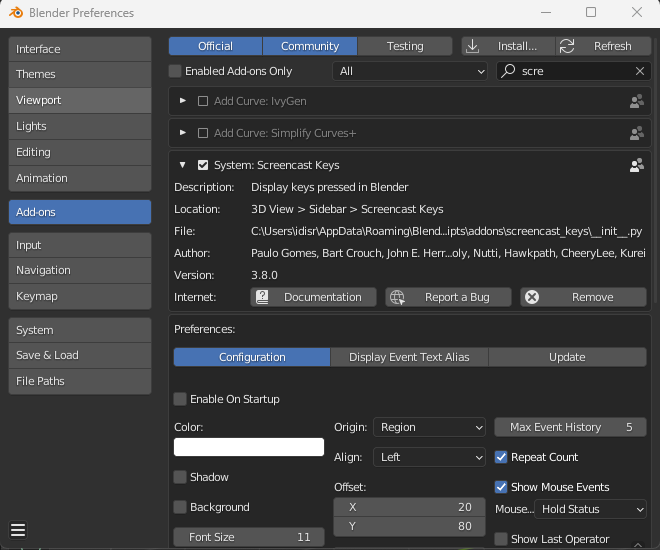Check Enable On Startup
This screenshot has height=550, width=660.
(180, 399)
